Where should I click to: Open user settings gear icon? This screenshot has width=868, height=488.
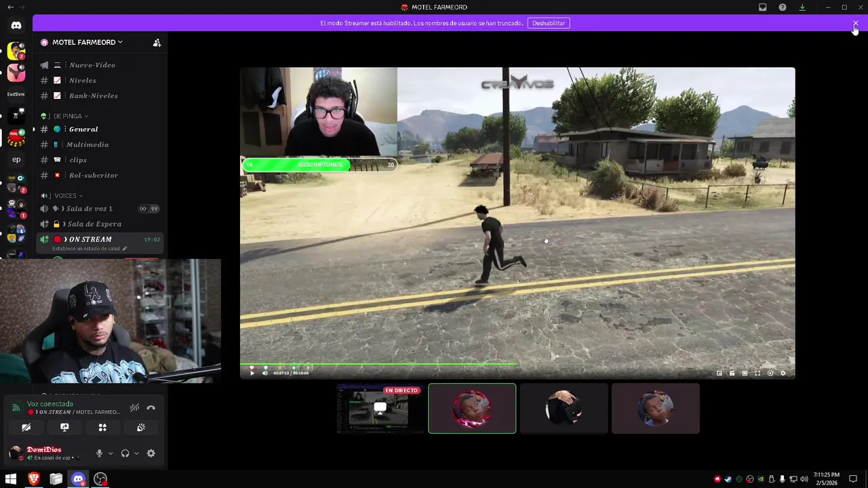tap(151, 453)
